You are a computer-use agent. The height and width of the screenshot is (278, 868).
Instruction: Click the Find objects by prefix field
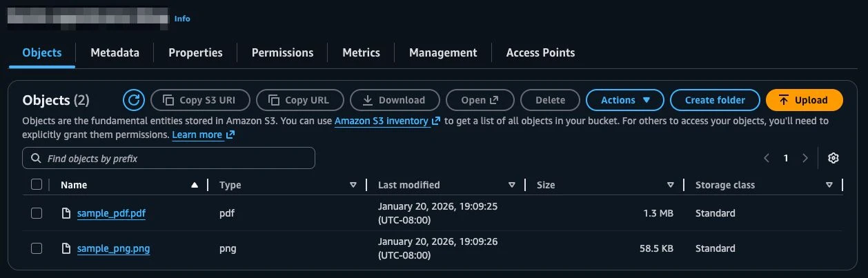pos(169,159)
